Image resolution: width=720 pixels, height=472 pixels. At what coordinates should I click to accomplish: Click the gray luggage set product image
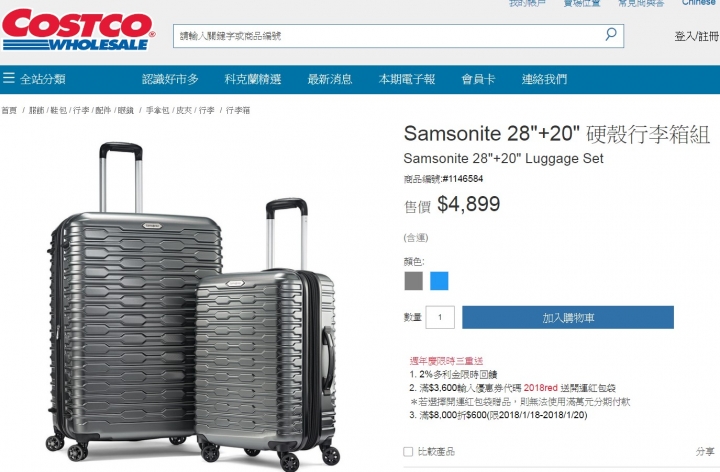coord(195,305)
